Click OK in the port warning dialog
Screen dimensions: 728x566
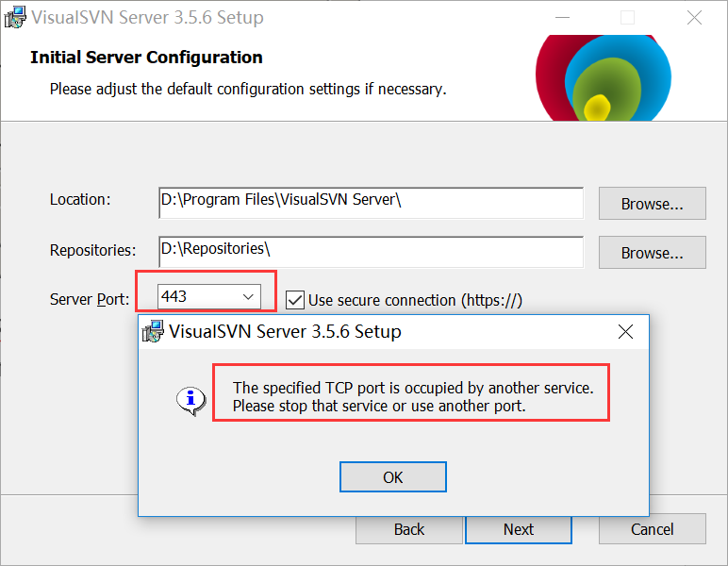tap(393, 476)
